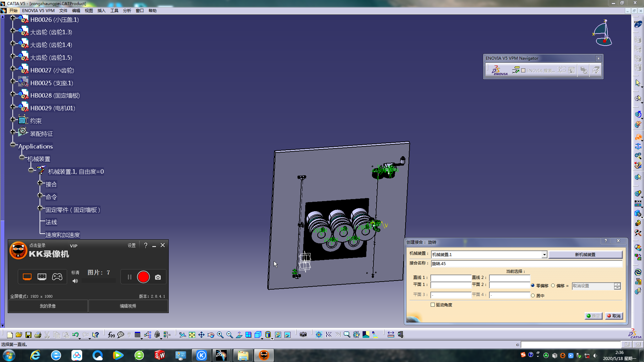Select the Fit All In view icon
This screenshot has width=644, height=362.
(192, 335)
